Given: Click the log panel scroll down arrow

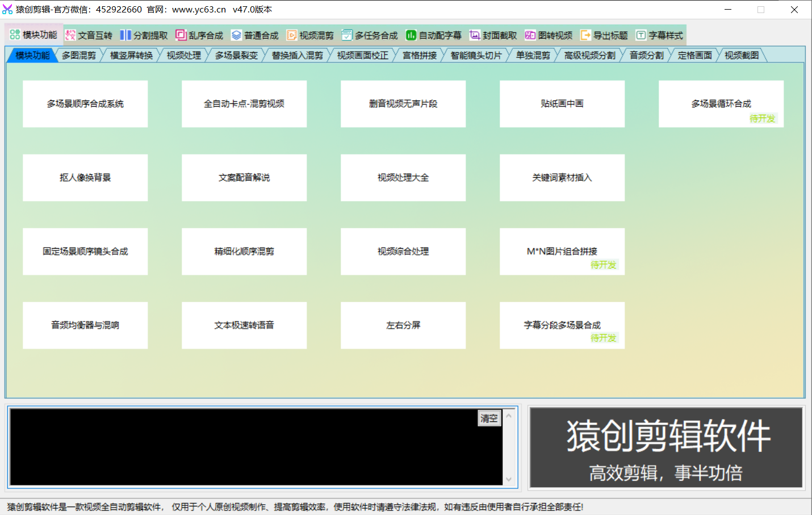Looking at the screenshot, I should 509,479.
